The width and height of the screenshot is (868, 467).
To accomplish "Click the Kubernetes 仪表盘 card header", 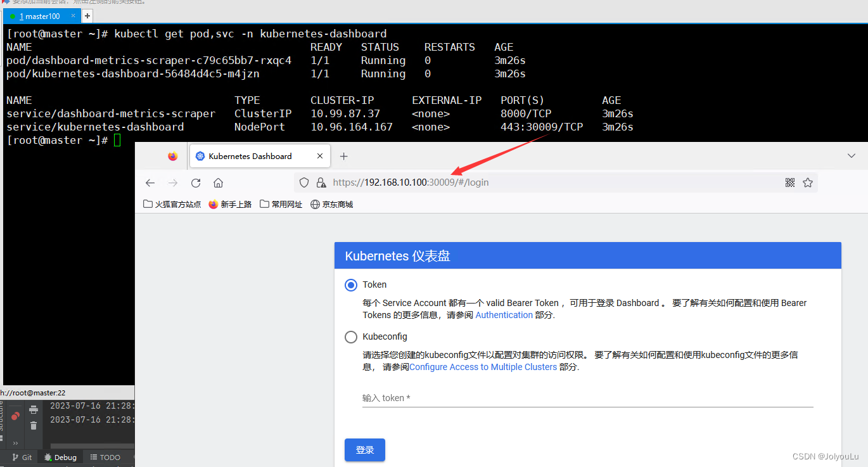I will [588, 256].
